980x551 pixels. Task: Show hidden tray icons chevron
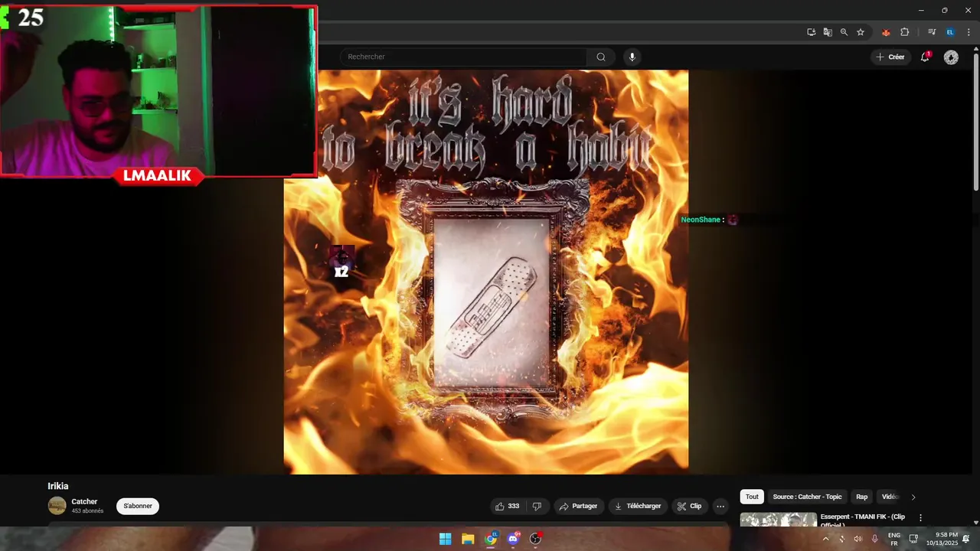tap(825, 539)
